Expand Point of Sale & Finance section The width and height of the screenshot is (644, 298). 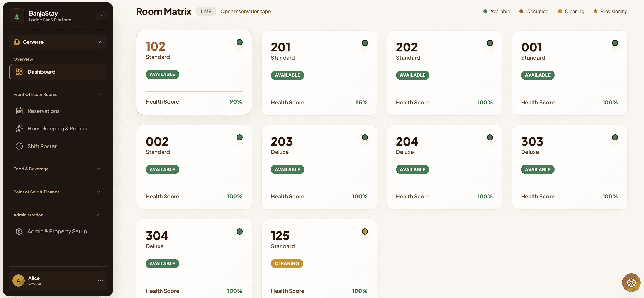point(57,192)
